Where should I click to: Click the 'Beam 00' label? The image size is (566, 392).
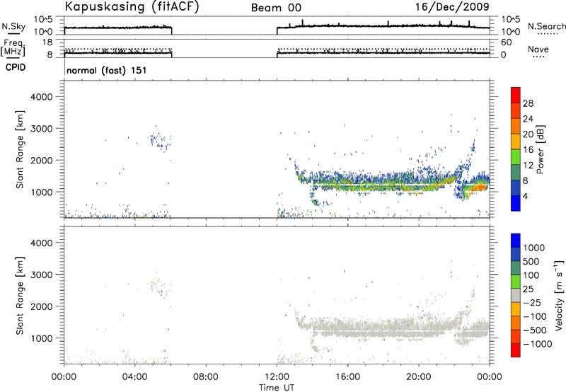[276, 8]
